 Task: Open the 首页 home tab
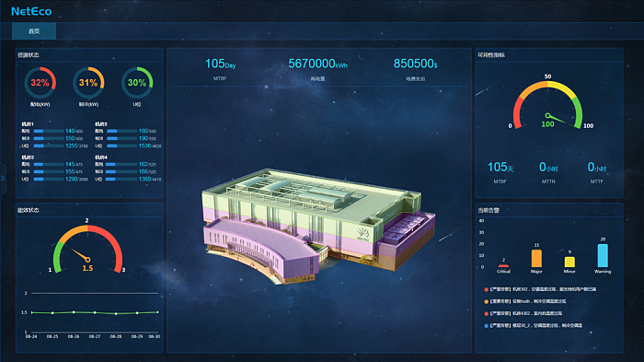point(34,31)
